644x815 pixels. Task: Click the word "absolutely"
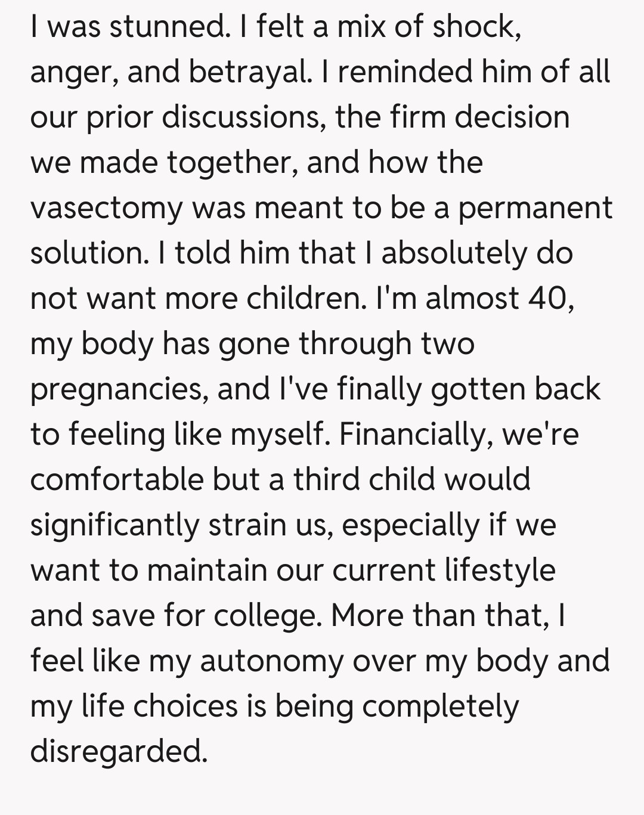(x=454, y=253)
